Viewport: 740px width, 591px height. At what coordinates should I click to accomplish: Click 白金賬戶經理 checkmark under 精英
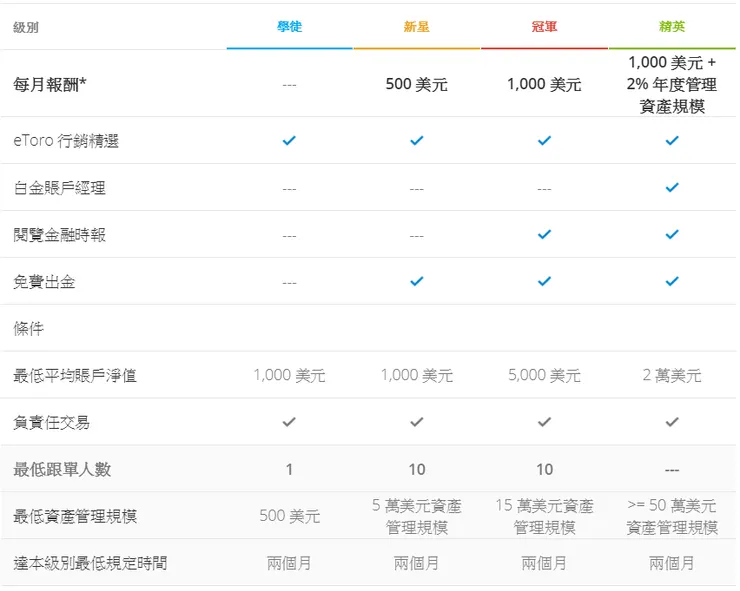672,187
